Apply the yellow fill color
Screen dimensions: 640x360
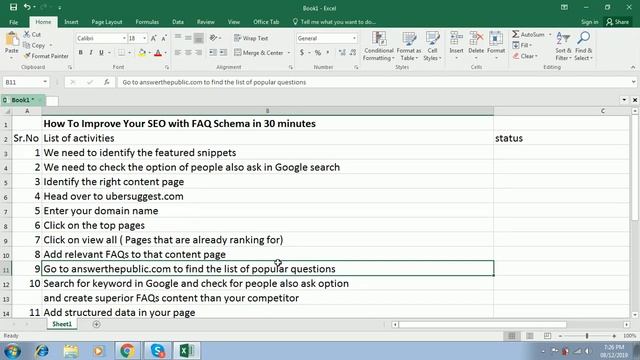coord(142,53)
